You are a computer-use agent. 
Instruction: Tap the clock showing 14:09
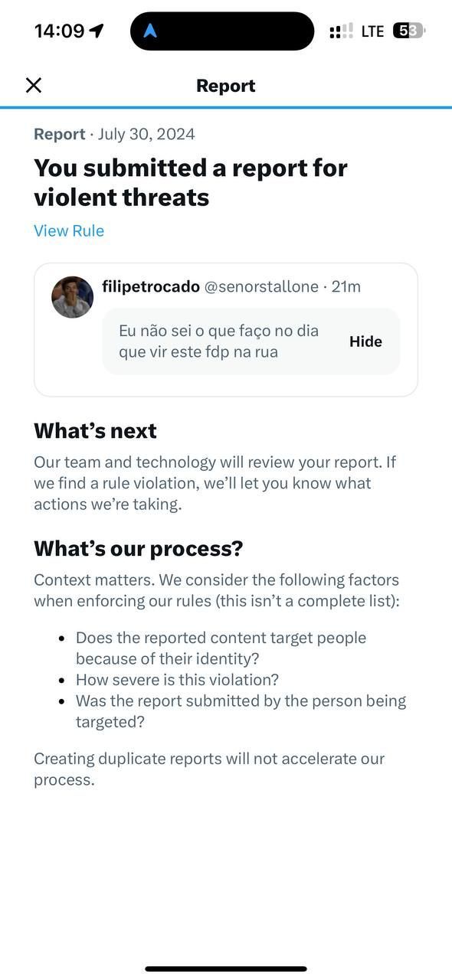coord(59,31)
